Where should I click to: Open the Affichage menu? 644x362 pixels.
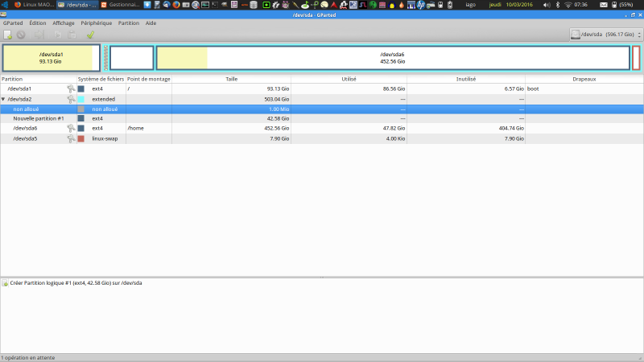[x=64, y=23]
